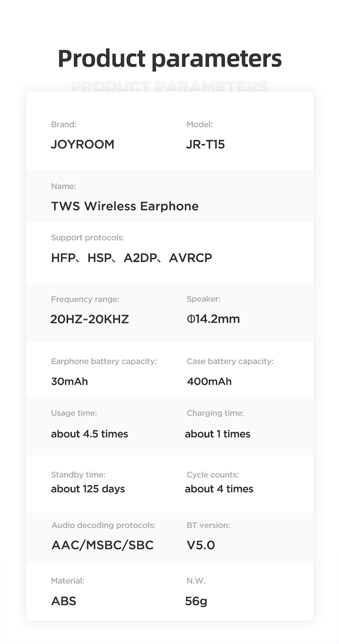Click the HFP, HSP, A2DP, AVRCP protocols text
The height and width of the screenshot is (644, 339).
(x=131, y=258)
